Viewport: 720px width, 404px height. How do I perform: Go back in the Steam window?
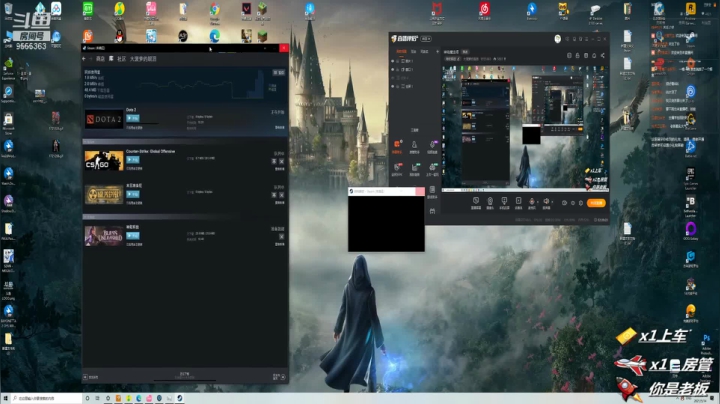coord(84,59)
